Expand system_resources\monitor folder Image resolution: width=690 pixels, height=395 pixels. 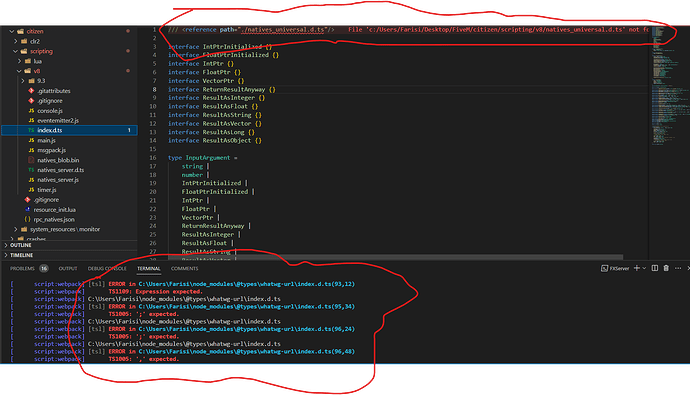[x=16, y=229]
